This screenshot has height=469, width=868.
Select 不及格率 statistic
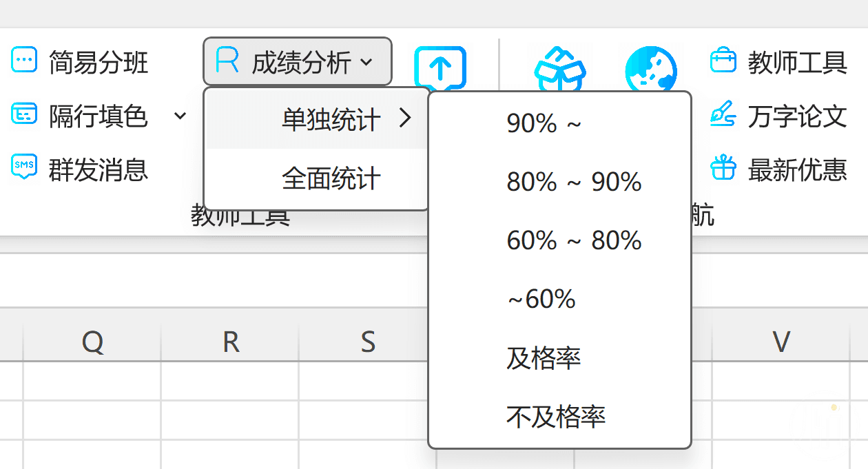[x=556, y=416]
